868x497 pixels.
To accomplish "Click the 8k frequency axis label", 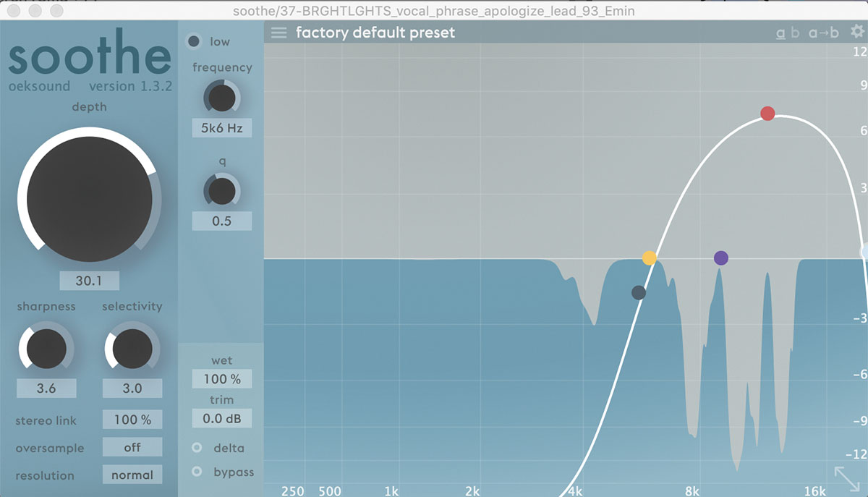I will 694,490.
